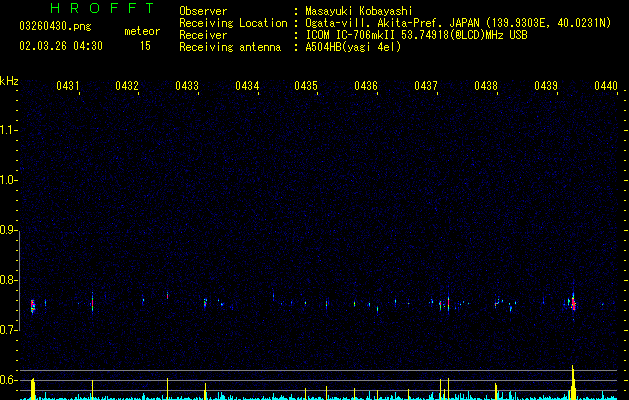The image size is (629, 400).
Task: Click the Observer label
Action: click(203, 11)
